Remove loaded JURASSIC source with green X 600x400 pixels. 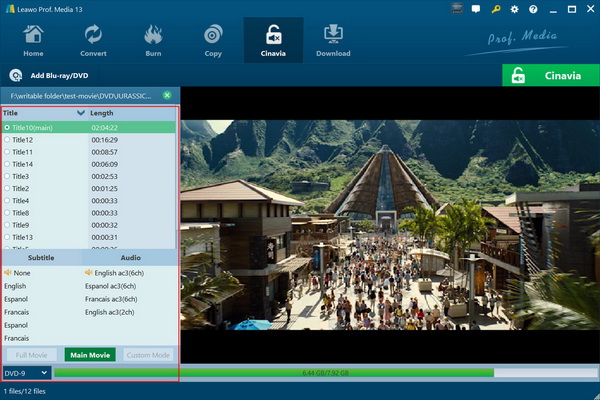click(167, 95)
